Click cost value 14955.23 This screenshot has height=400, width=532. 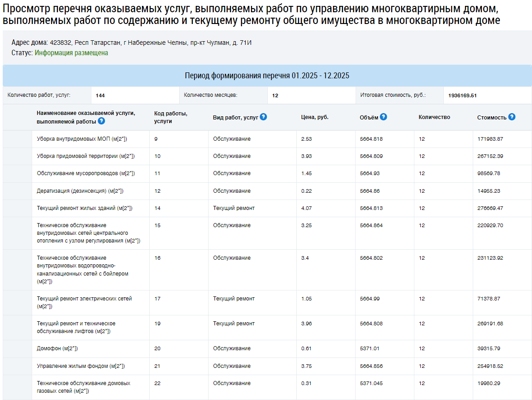[x=489, y=191]
